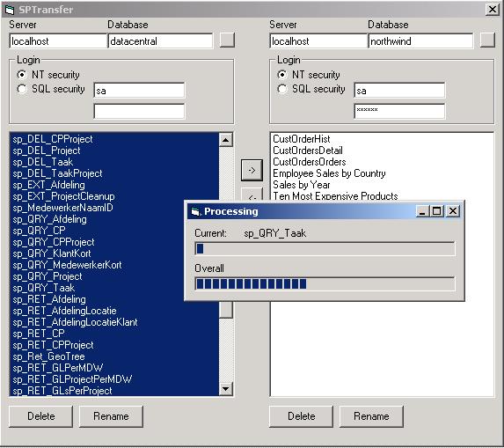This screenshot has height=448, width=504.
Task: Select SQL security for destination login
Action: tap(281, 89)
